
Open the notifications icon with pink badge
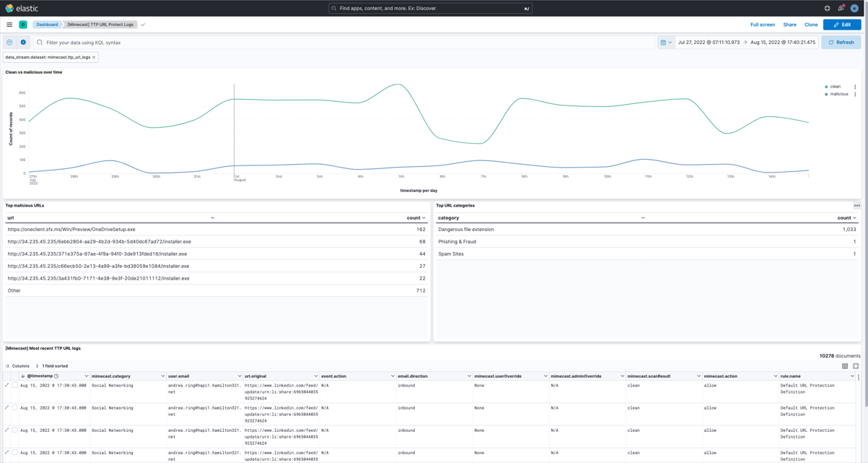(841, 9)
